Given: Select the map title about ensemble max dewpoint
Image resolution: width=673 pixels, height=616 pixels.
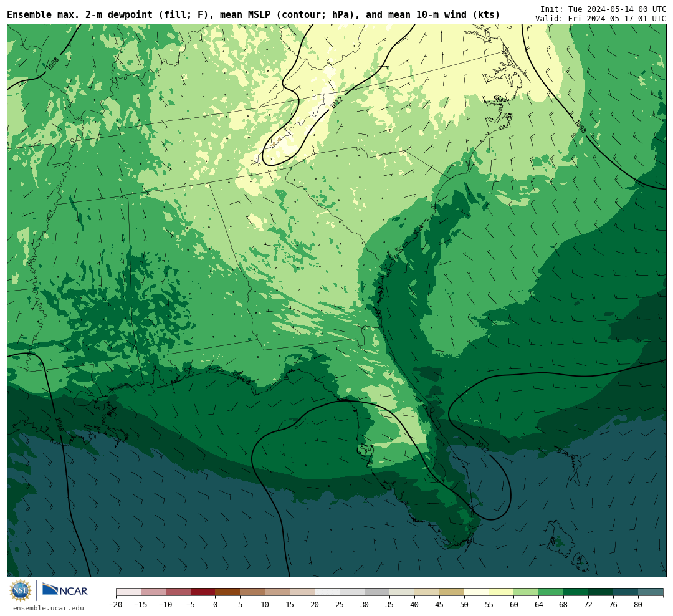Looking at the screenshot, I should pyautogui.click(x=253, y=15).
